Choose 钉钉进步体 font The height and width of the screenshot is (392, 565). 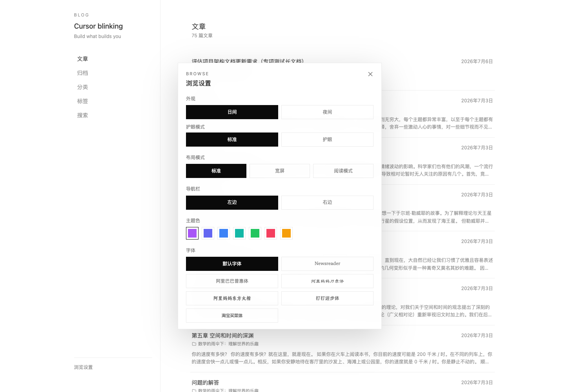click(x=327, y=298)
